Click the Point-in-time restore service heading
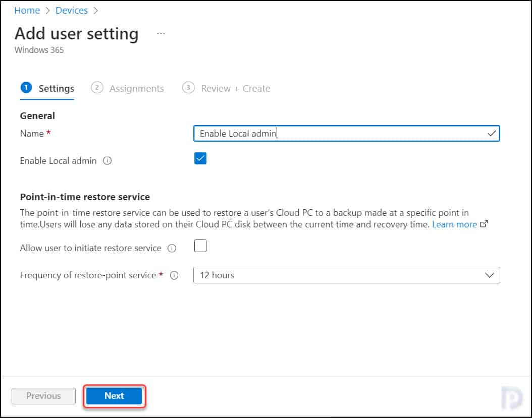 [x=85, y=197]
